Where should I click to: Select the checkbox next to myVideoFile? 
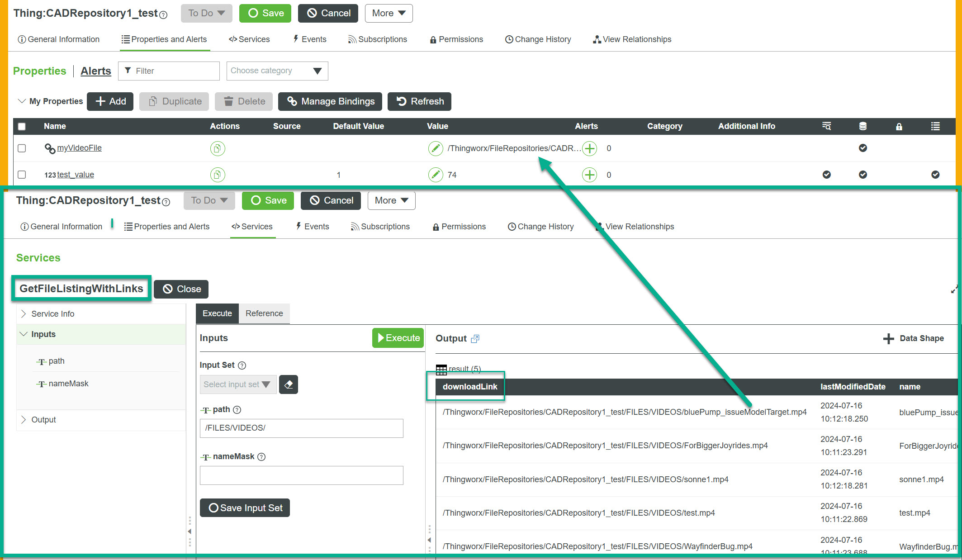point(22,148)
